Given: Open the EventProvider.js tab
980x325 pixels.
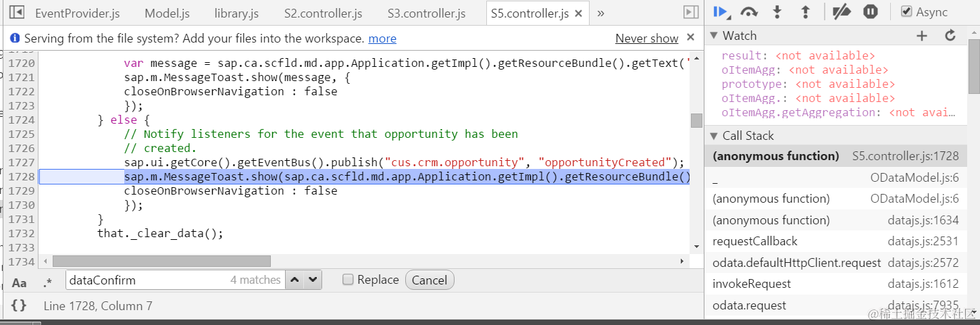Looking at the screenshot, I should coord(78,14).
